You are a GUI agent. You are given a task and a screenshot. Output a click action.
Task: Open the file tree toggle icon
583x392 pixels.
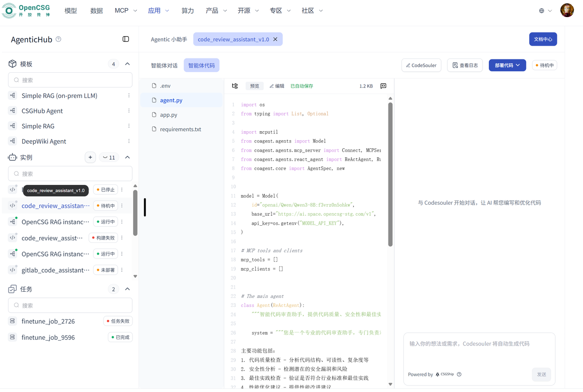pyautogui.click(x=235, y=86)
